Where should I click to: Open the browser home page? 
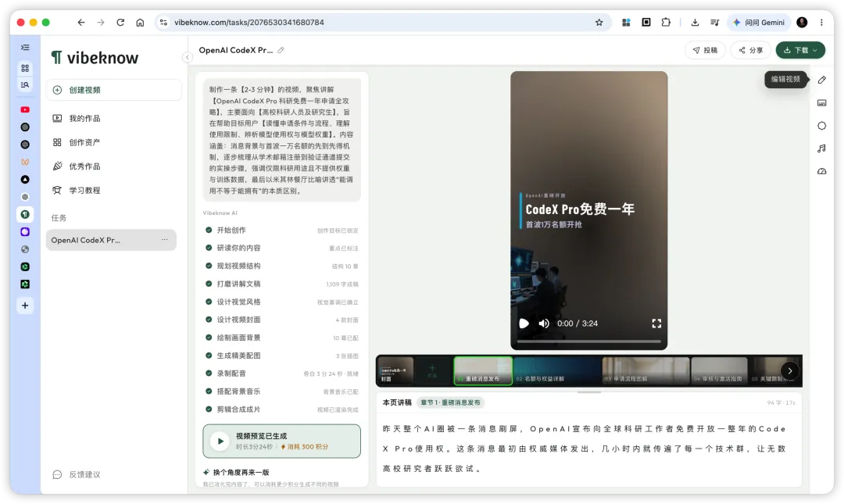click(x=140, y=22)
